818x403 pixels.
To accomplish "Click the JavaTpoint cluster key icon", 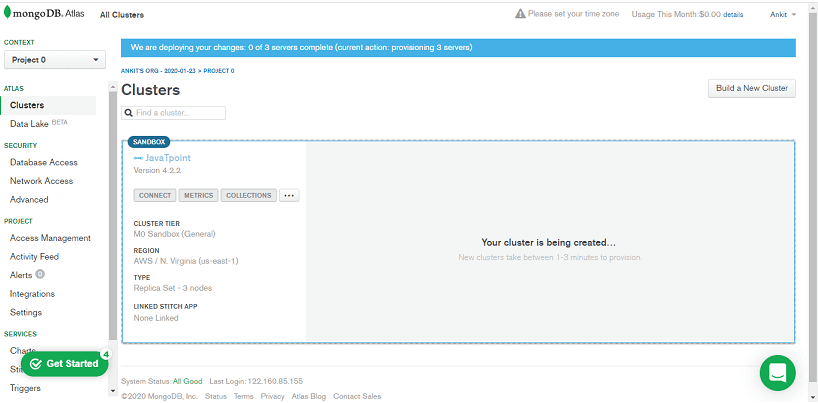I will tap(138, 158).
